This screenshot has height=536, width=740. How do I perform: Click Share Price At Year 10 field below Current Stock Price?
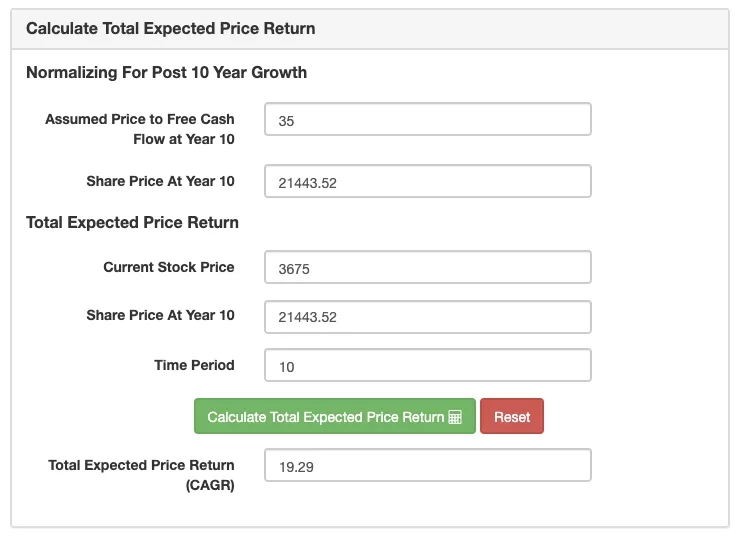tap(428, 317)
